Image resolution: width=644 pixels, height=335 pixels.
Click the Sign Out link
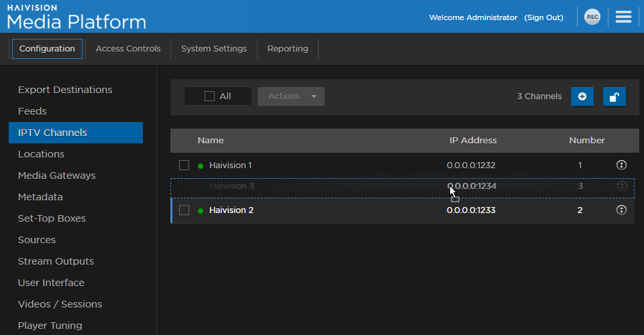(x=543, y=17)
